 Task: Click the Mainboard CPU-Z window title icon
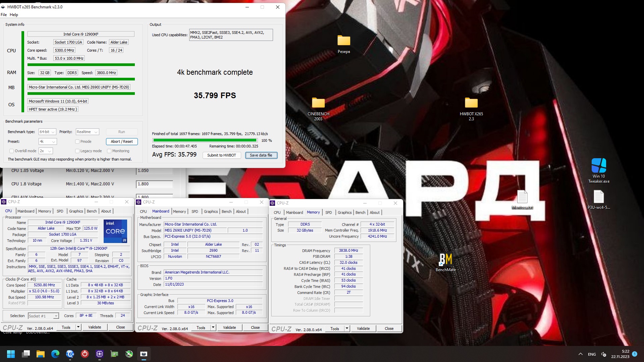tap(139, 202)
